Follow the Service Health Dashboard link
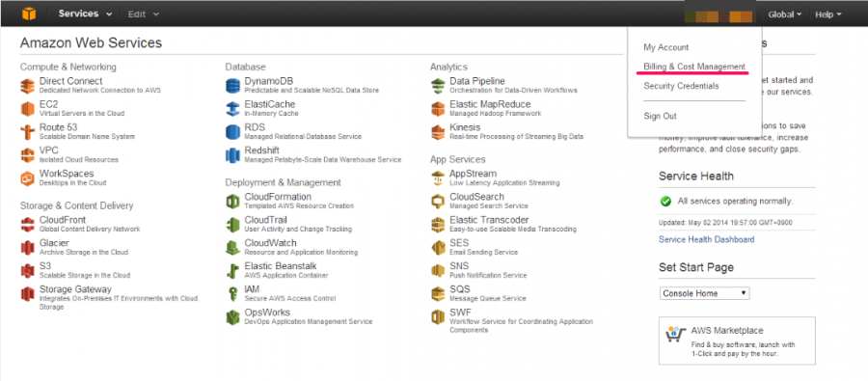 click(706, 239)
